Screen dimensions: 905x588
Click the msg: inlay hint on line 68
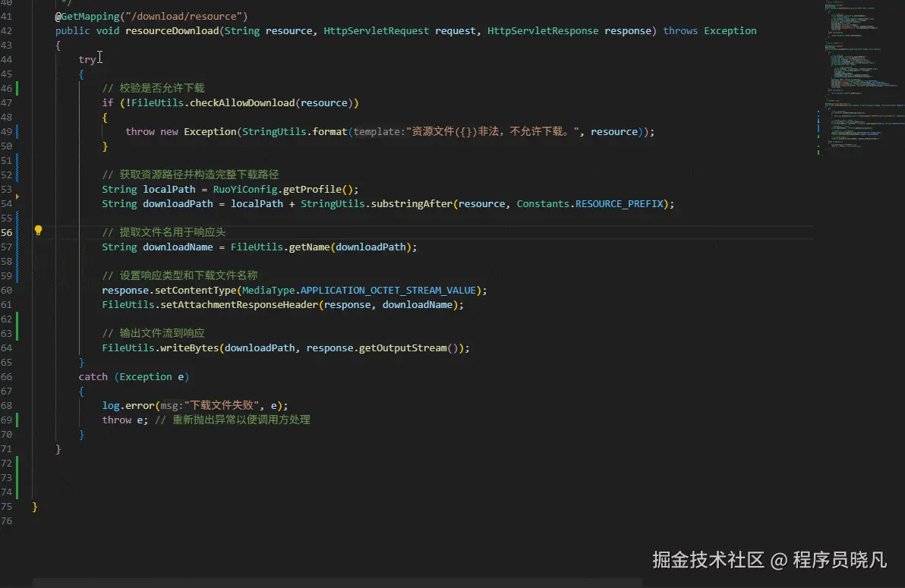[x=172, y=406]
